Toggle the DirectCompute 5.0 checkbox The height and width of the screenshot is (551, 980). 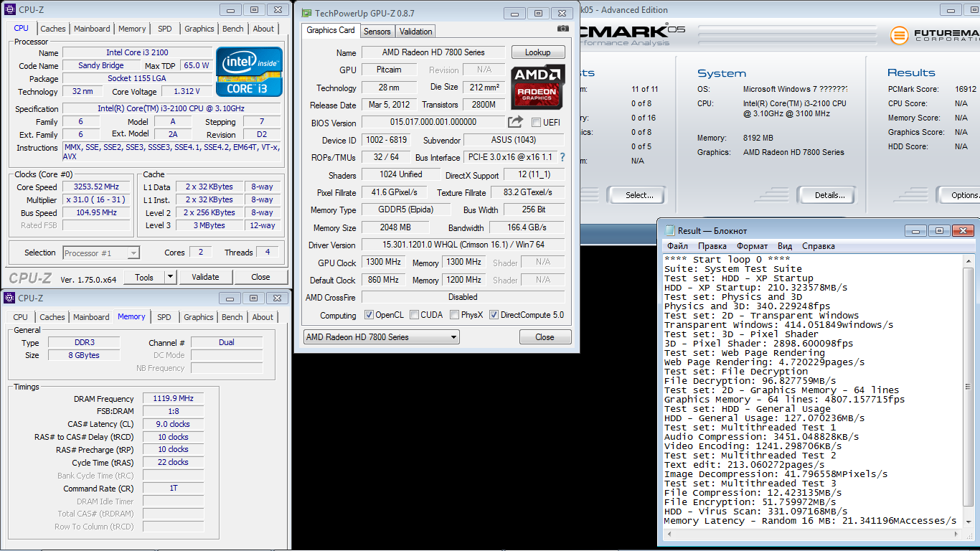point(494,315)
